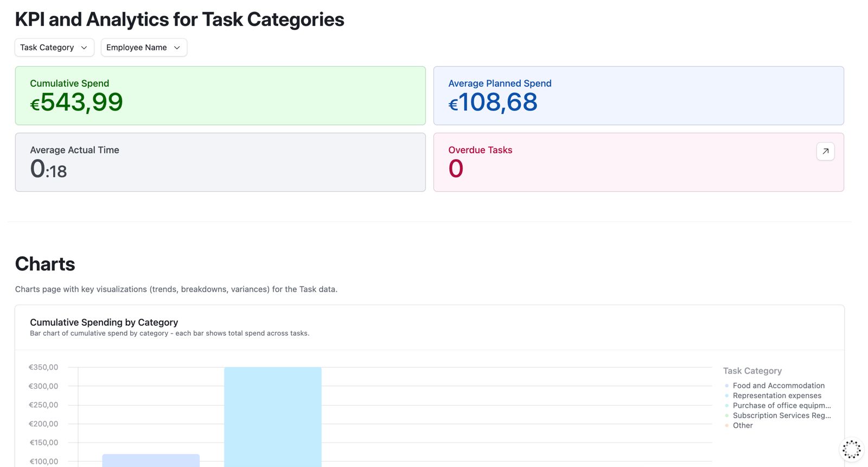Image resolution: width=868 pixels, height=467 pixels.
Task: Click the bar chart subtitle description
Action: (170, 333)
